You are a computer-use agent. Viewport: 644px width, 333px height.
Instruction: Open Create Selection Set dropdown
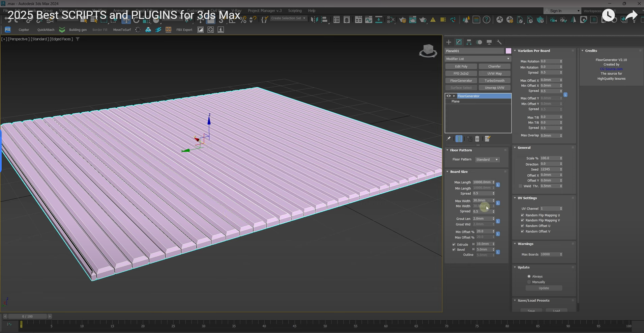(289, 18)
